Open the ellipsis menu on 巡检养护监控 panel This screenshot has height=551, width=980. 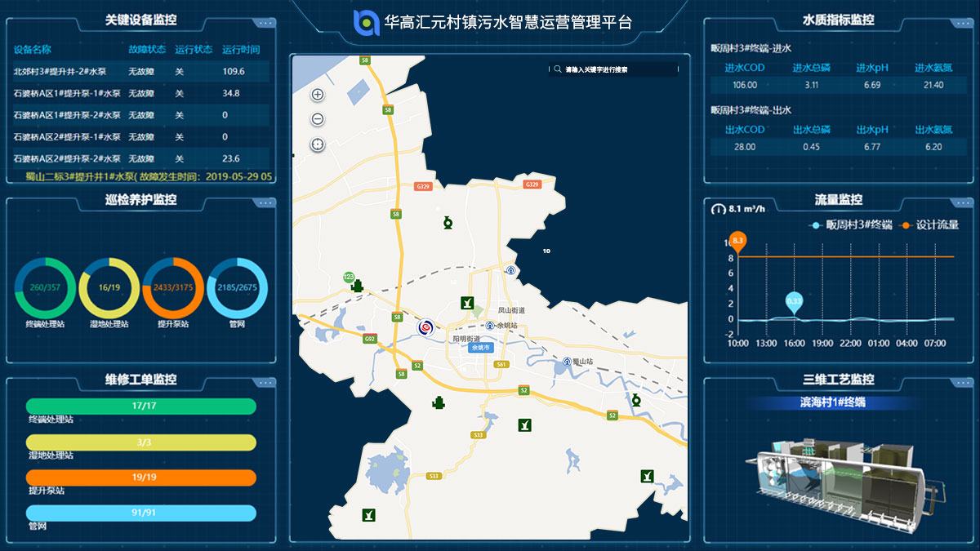point(264,202)
